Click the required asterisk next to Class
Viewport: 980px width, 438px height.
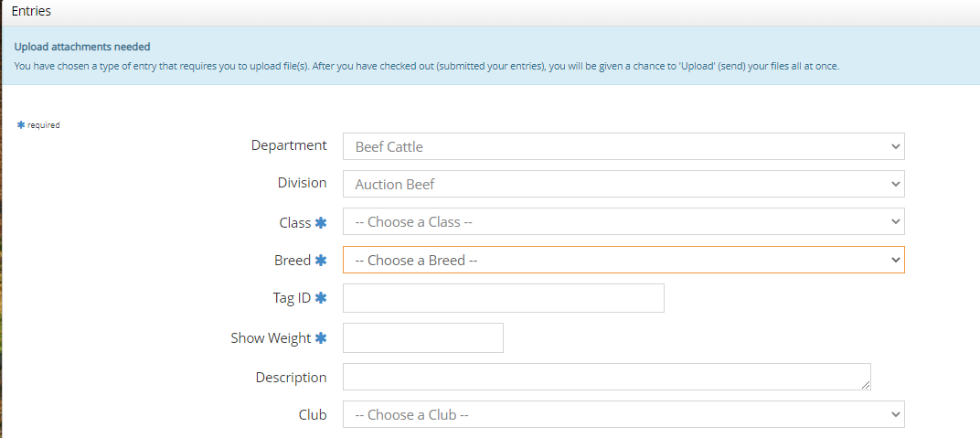click(321, 222)
